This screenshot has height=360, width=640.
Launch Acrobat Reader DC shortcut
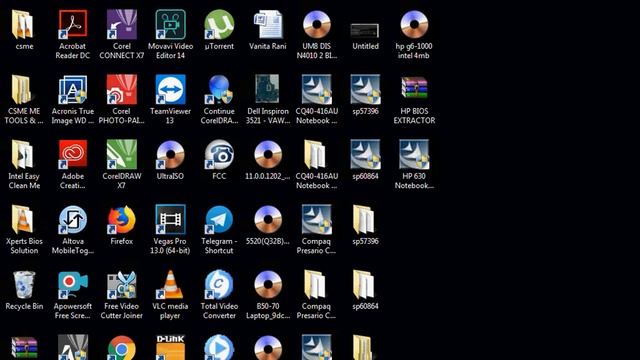(x=73, y=24)
